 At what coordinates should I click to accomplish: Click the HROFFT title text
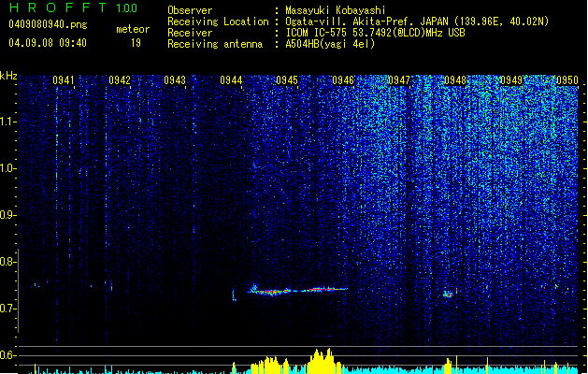(x=58, y=7)
